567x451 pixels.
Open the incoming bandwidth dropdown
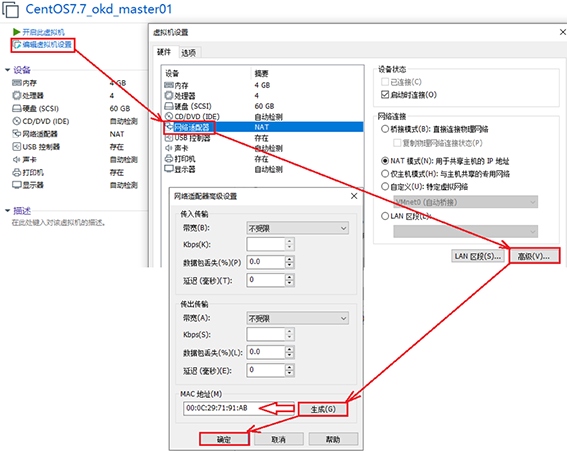(298, 228)
